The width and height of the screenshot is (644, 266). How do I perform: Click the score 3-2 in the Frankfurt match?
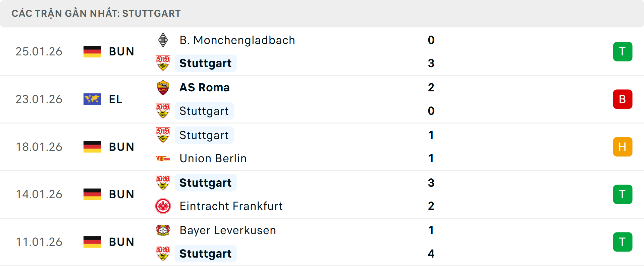pyautogui.click(x=431, y=194)
